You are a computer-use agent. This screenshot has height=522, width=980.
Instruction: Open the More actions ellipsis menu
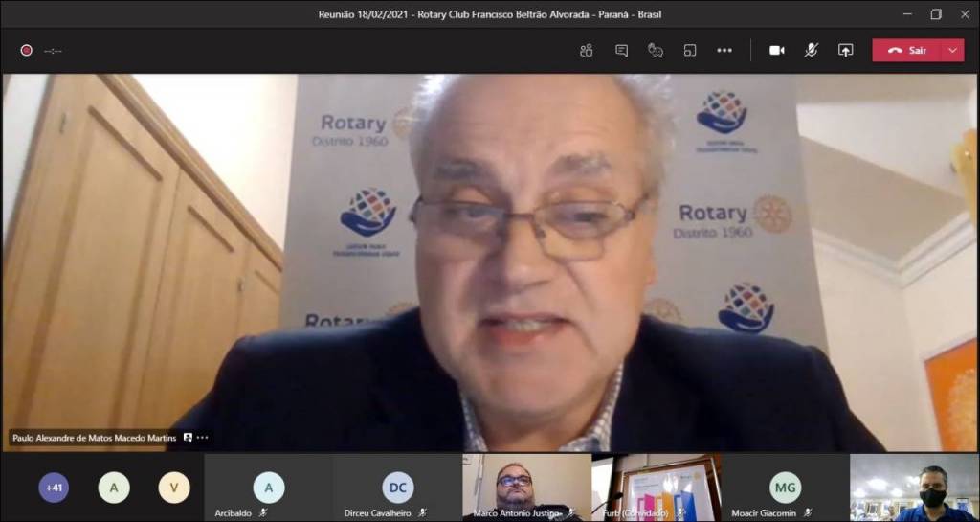pos(724,51)
